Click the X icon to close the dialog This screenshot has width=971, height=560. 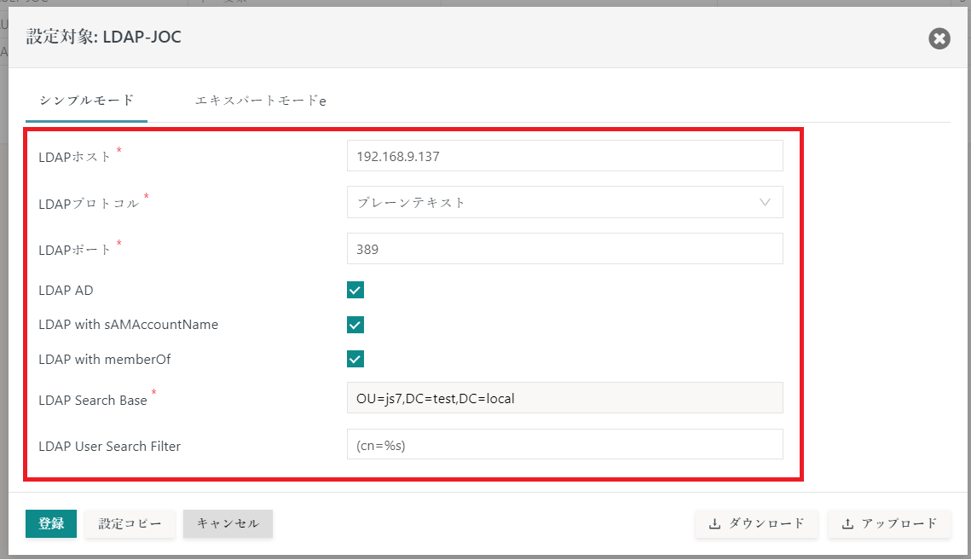(939, 38)
